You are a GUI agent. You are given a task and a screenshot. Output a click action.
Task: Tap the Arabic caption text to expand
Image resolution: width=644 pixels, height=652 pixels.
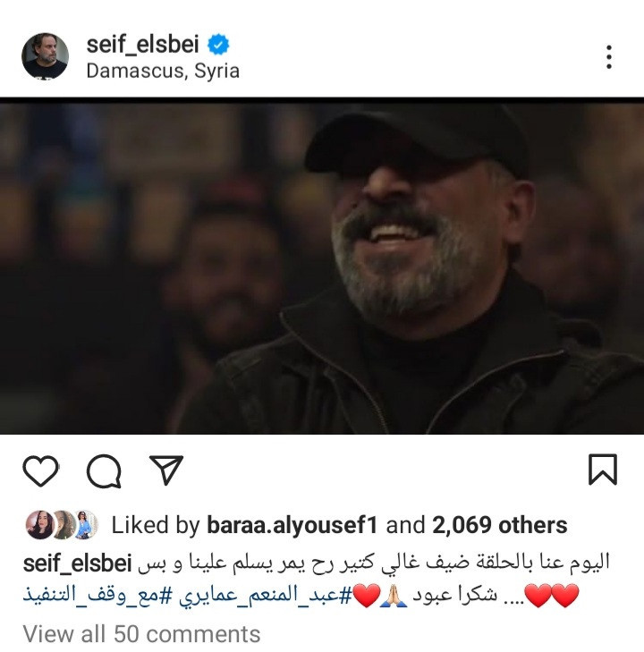373,563
